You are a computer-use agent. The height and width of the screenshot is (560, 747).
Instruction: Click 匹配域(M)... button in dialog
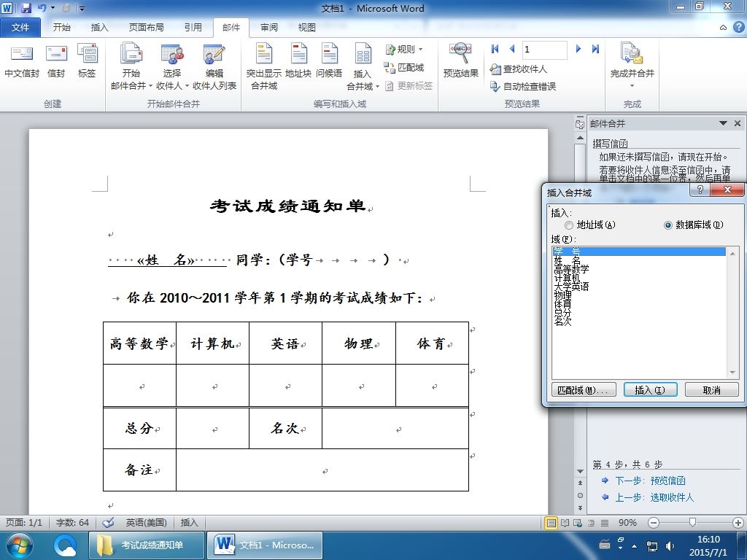pyautogui.click(x=584, y=389)
